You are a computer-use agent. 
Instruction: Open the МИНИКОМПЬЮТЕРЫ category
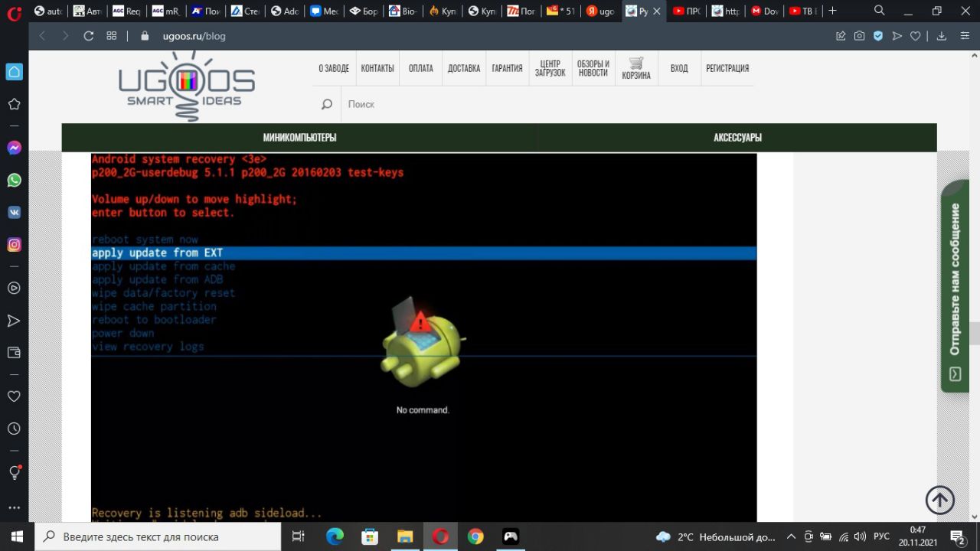[x=299, y=138]
